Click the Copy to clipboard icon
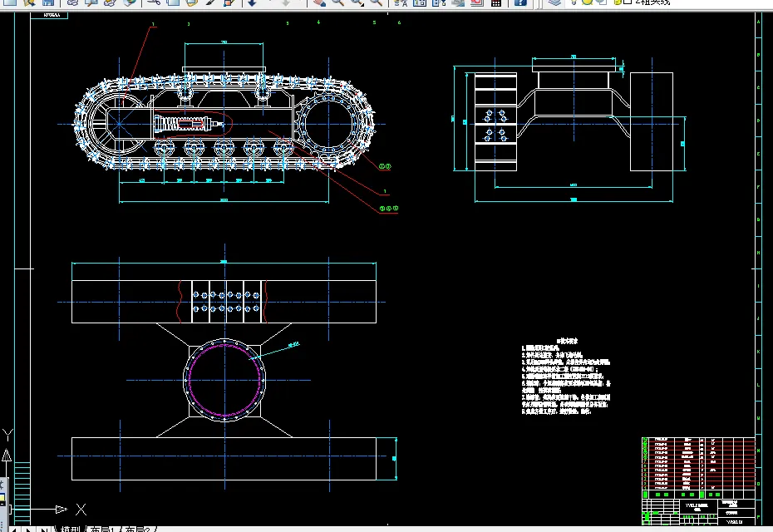Screen dimensions: 773x532 click(x=173, y=2)
